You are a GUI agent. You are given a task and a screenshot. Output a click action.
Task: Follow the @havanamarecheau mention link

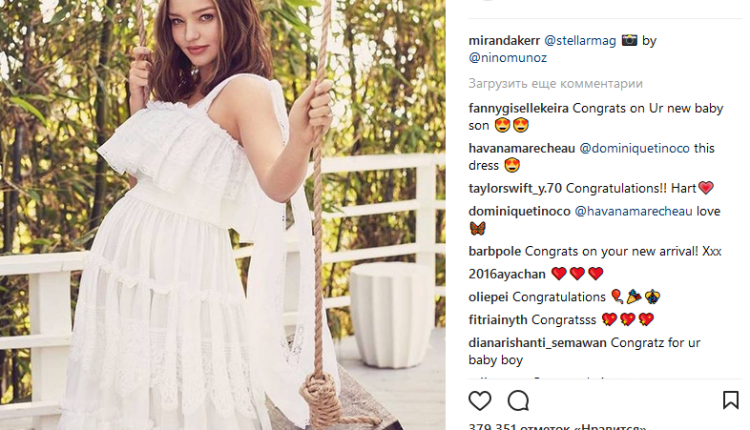(x=633, y=211)
